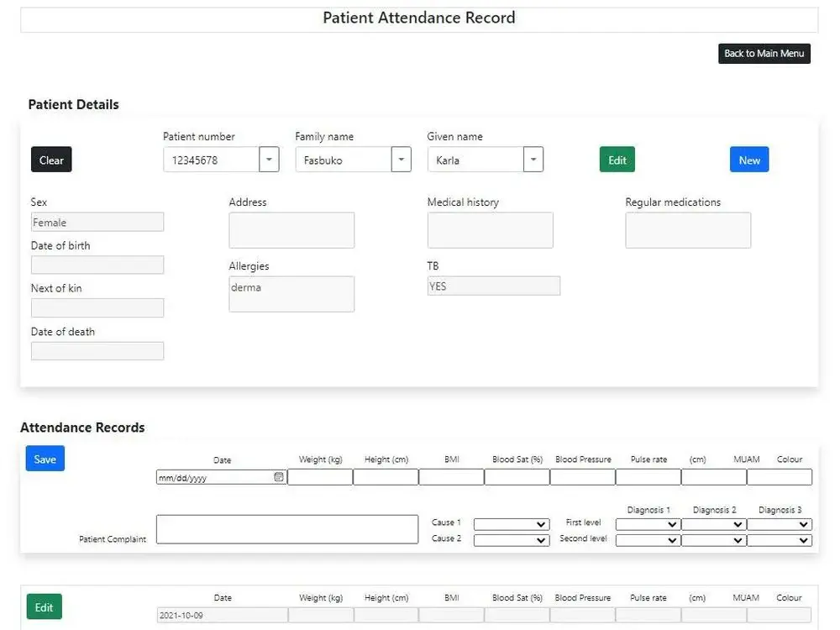840x630 pixels.
Task: Click the Medical history text area
Action: click(x=491, y=230)
